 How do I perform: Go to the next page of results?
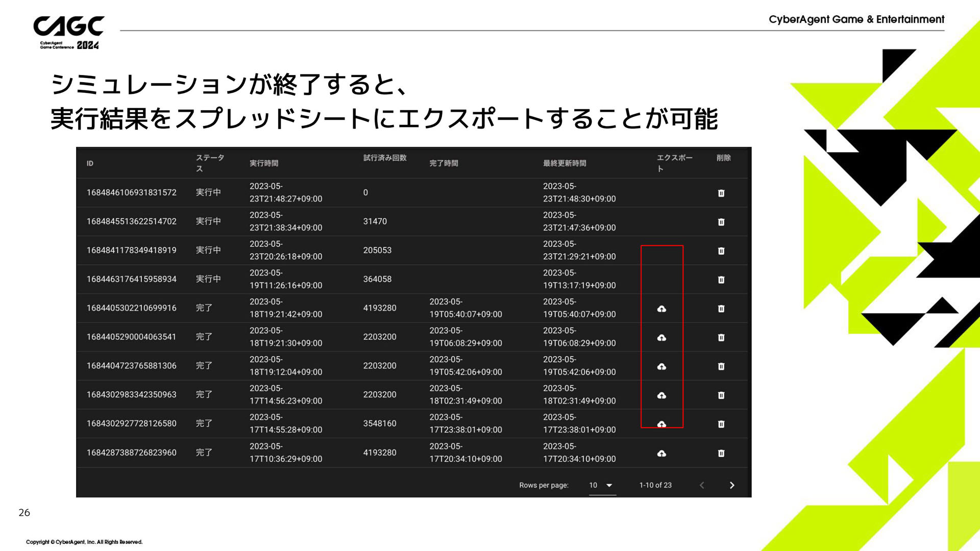tap(732, 485)
